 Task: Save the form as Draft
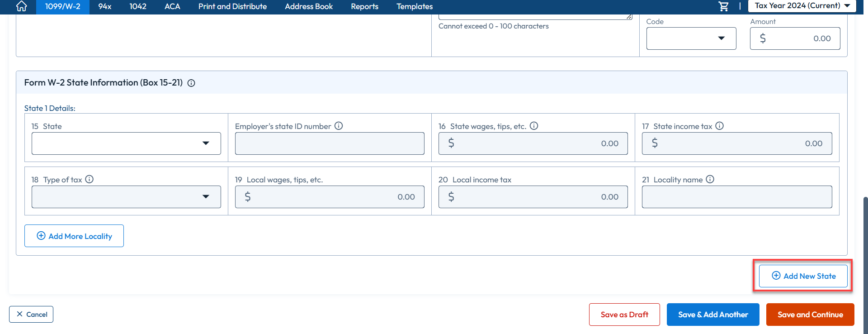point(624,315)
